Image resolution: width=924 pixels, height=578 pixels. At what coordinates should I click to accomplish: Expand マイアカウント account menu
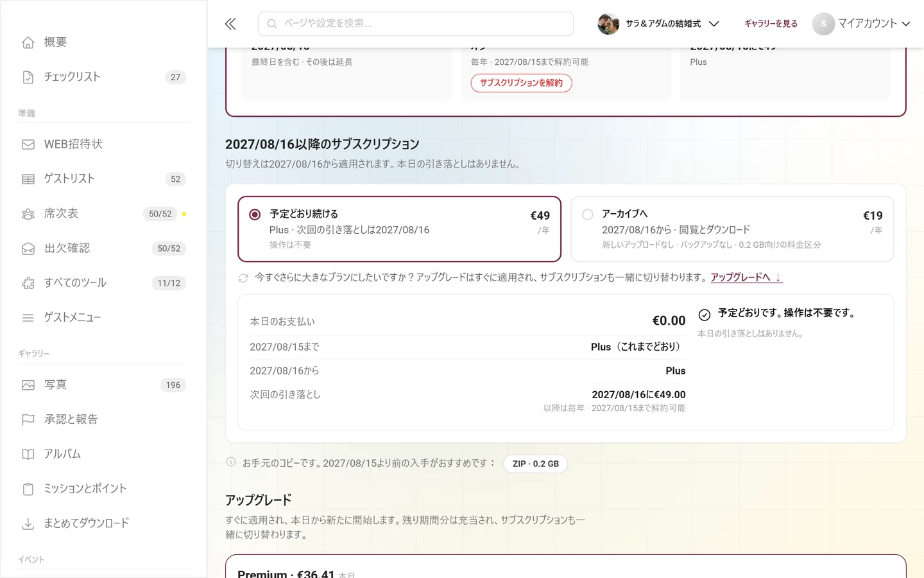(862, 24)
